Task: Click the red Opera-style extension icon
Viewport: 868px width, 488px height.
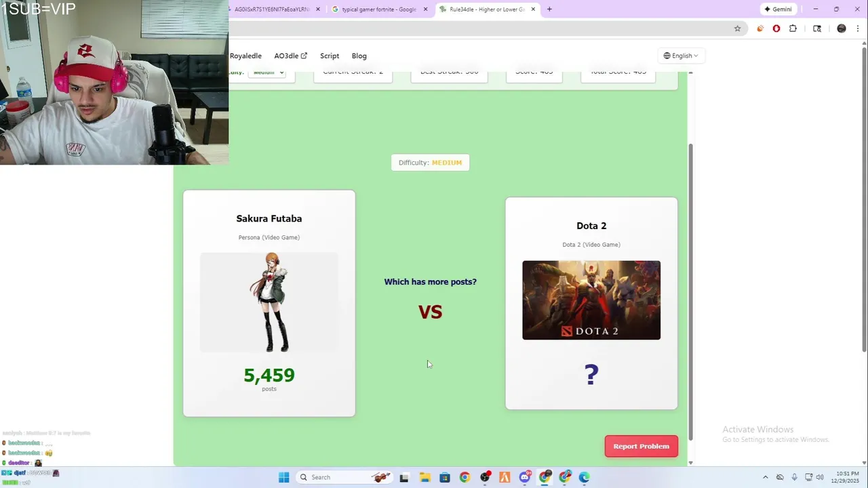Action: (x=776, y=28)
